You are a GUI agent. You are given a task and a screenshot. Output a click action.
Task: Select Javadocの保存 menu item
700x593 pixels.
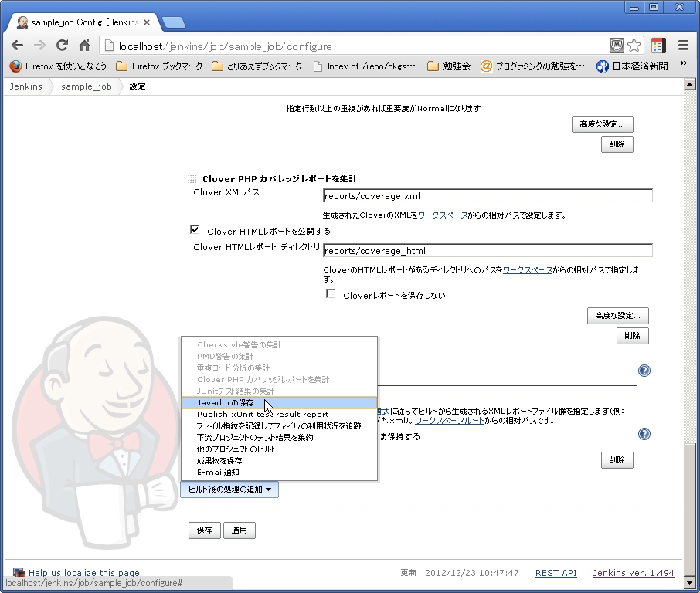tap(279, 403)
